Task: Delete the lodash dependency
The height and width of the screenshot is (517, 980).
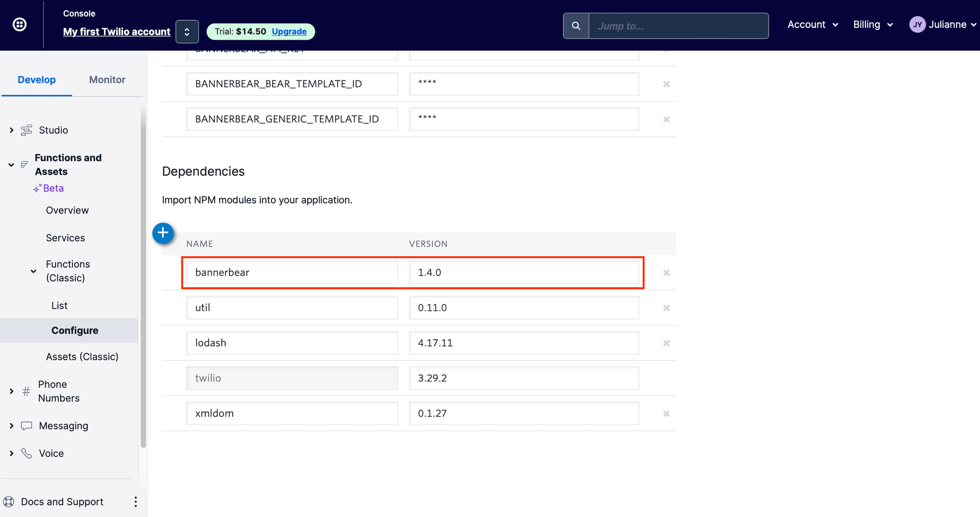Action: (666, 343)
